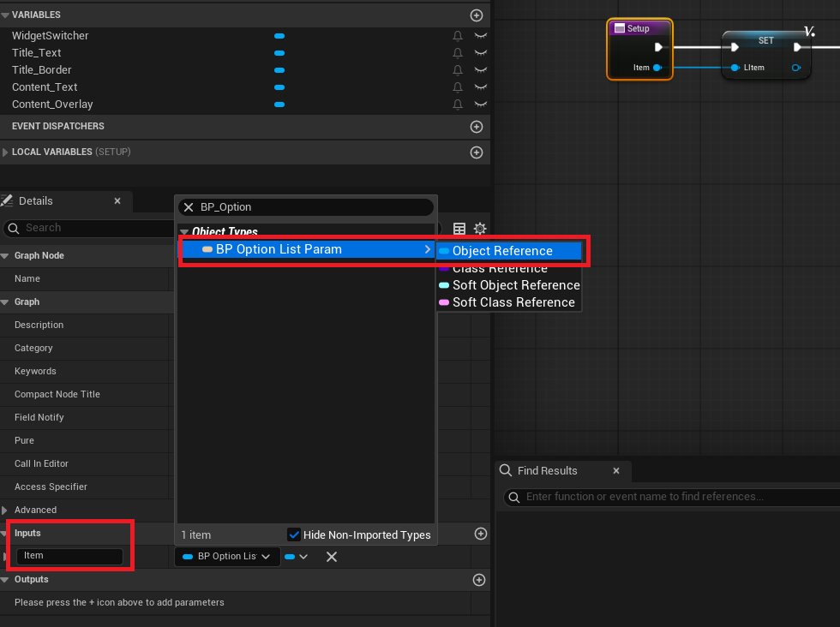Open BP Option List type dropdown
The height and width of the screenshot is (627, 840).
227,557
